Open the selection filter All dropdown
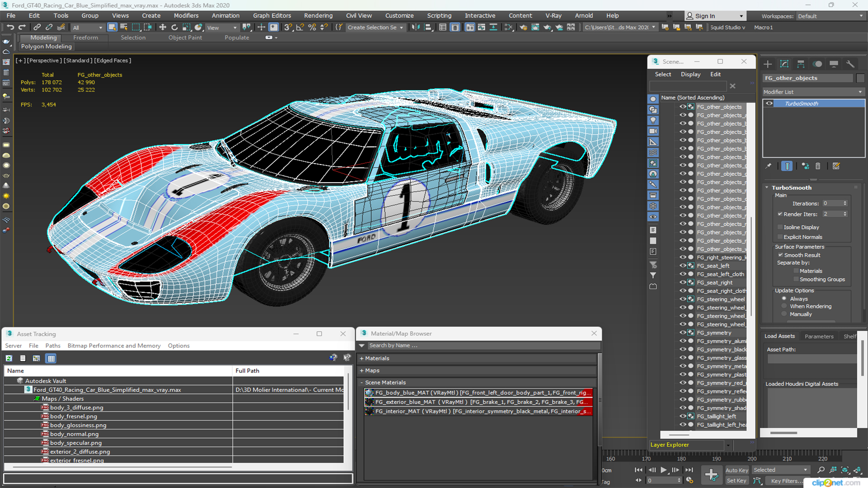Screen dimensions: 868x488 coord(88,28)
